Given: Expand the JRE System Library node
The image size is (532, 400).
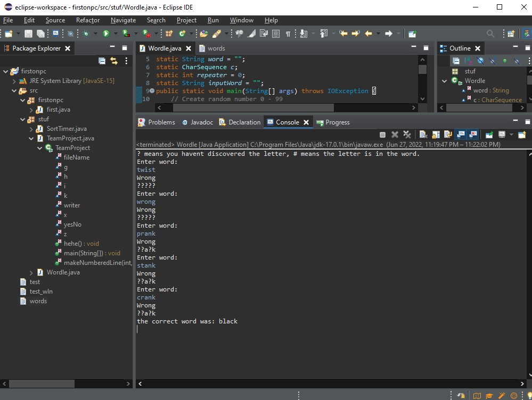Looking at the screenshot, I should (14, 81).
